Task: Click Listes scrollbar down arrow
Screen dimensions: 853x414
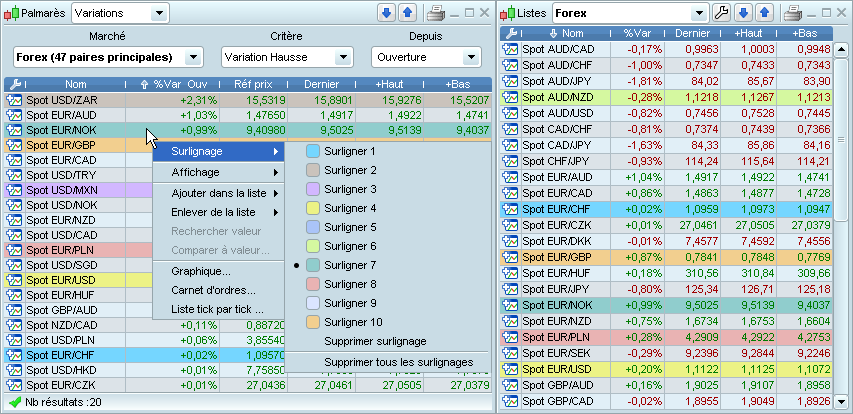Action: coord(841,403)
